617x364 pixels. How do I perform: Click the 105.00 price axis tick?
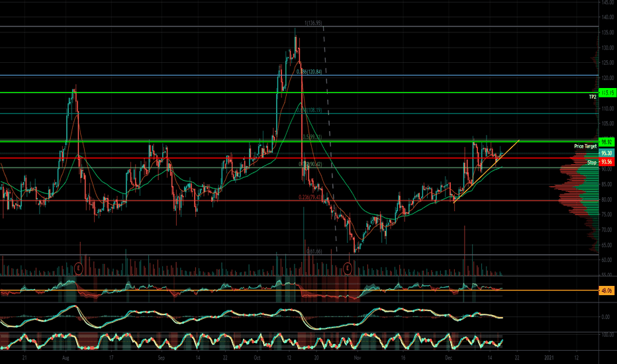pyautogui.click(x=608, y=124)
